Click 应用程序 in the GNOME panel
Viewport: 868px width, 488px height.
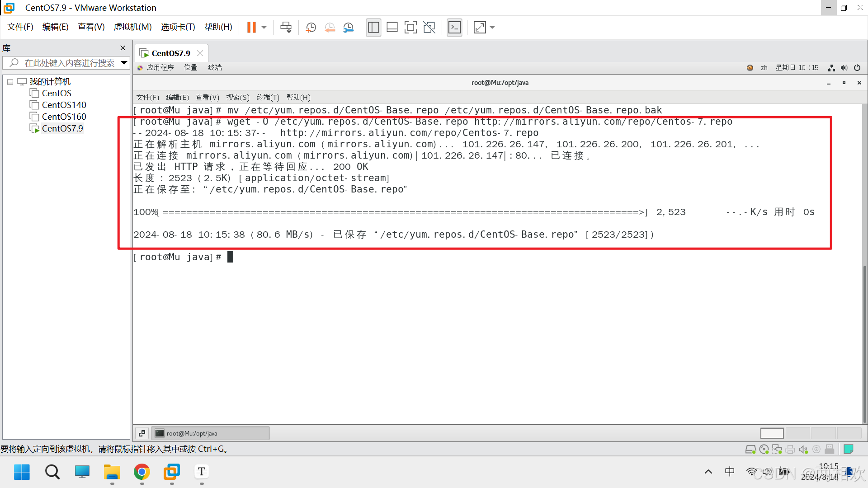[160, 67]
